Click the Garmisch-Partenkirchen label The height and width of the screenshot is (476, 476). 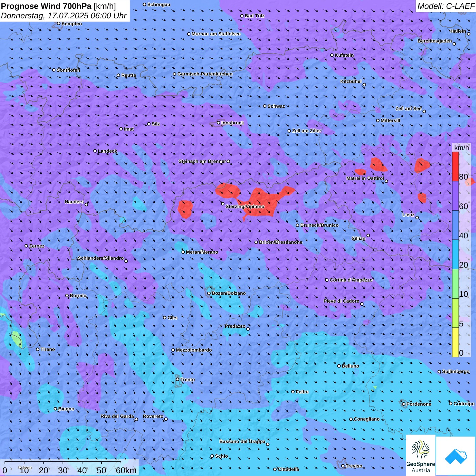205,74
